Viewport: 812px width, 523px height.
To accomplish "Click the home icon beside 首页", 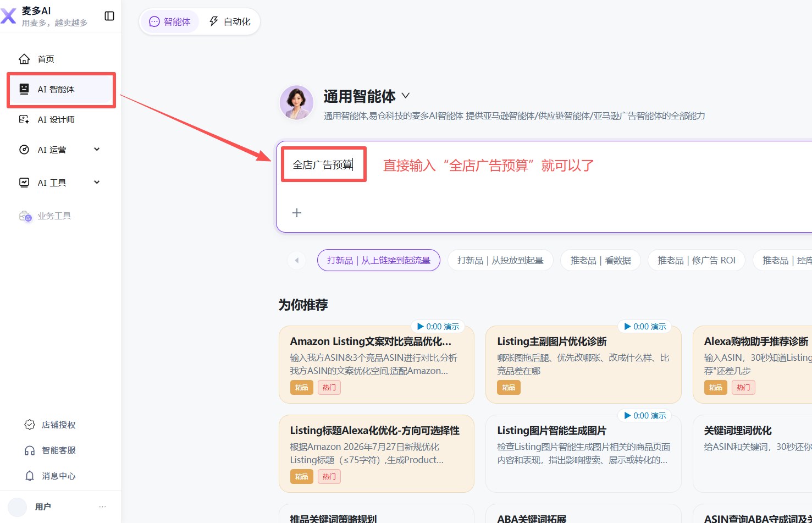I will click(x=24, y=59).
